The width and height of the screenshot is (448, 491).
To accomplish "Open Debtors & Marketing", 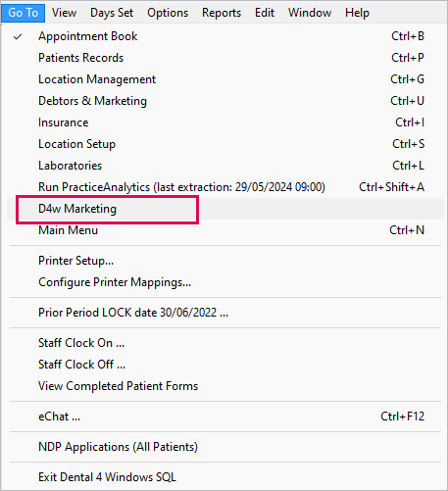I will 225,101.
